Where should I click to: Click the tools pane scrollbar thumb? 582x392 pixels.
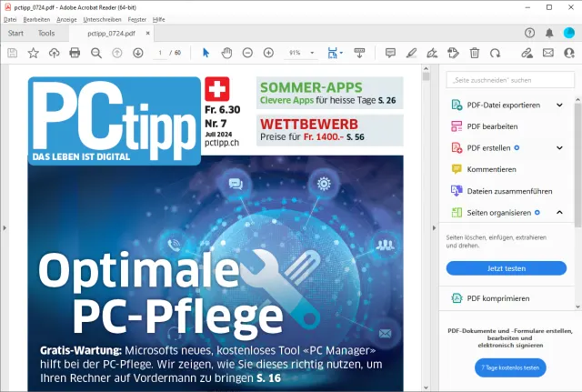(x=578, y=166)
